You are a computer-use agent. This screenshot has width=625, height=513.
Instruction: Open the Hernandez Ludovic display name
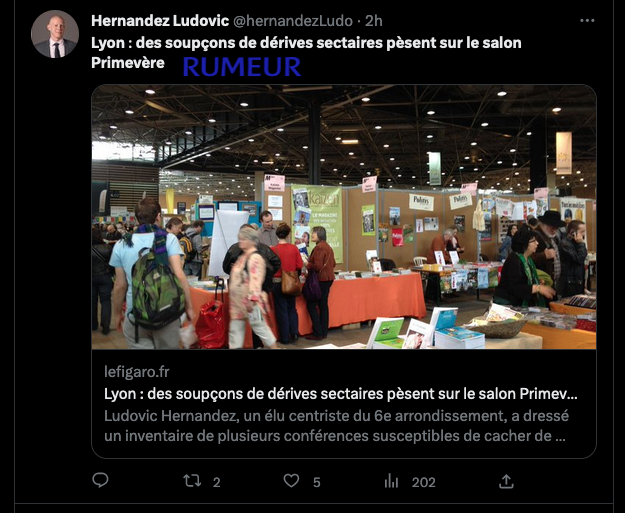point(160,21)
